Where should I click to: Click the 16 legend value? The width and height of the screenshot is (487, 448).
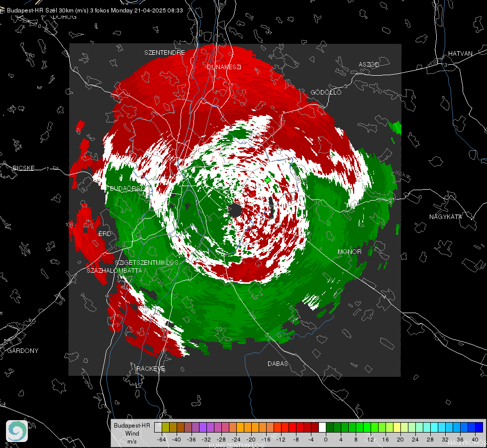pyautogui.click(x=386, y=440)
